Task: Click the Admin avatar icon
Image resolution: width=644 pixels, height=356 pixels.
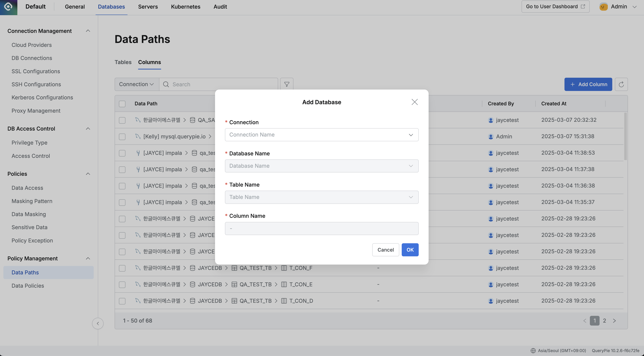Action: [603, 7]
